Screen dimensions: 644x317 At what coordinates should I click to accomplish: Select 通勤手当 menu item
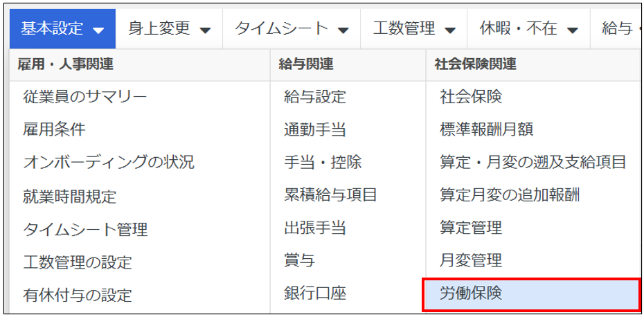click(314, 129)
